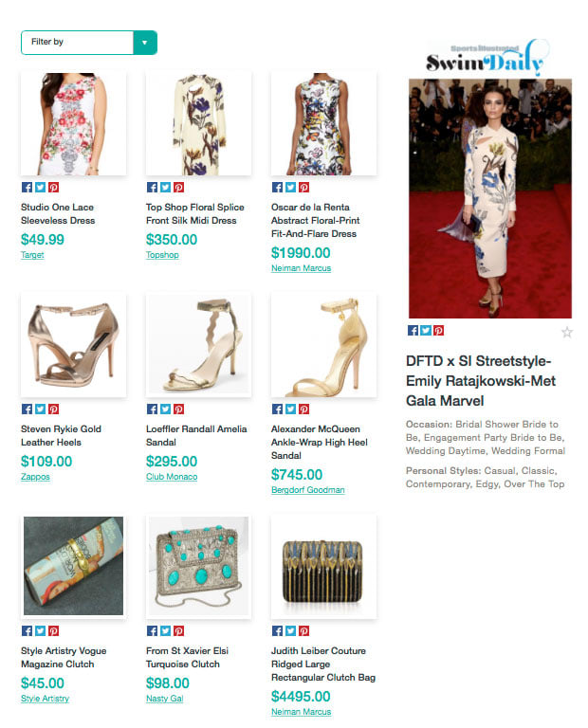The width and height of the screenshot is (588, 728).
Task: Tweet the Top Shop Floral Silk Midi Dress
Action: click(165, 187)
